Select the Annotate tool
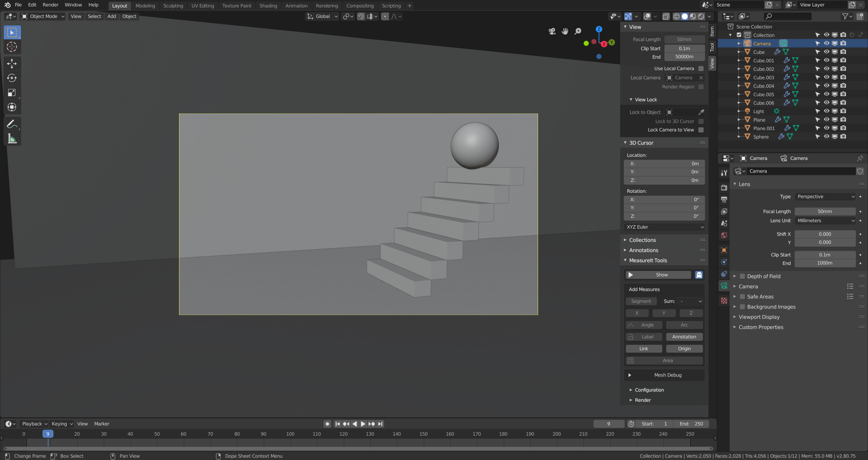Image resolution: width=868 pixels, height=460 pixels. [12, 124]
